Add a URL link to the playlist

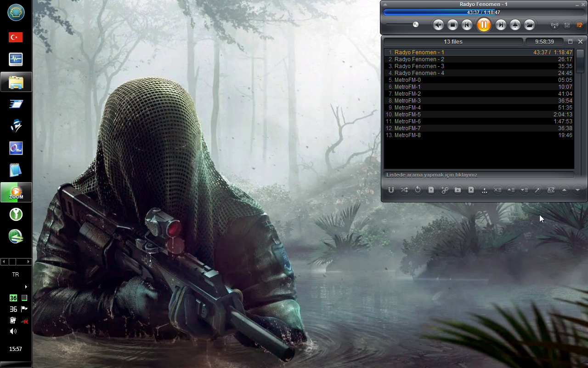point(444,190)
